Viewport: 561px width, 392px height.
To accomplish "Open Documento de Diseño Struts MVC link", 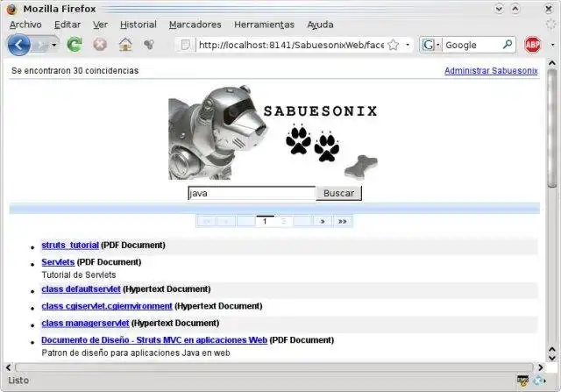I will click(154, 340).
